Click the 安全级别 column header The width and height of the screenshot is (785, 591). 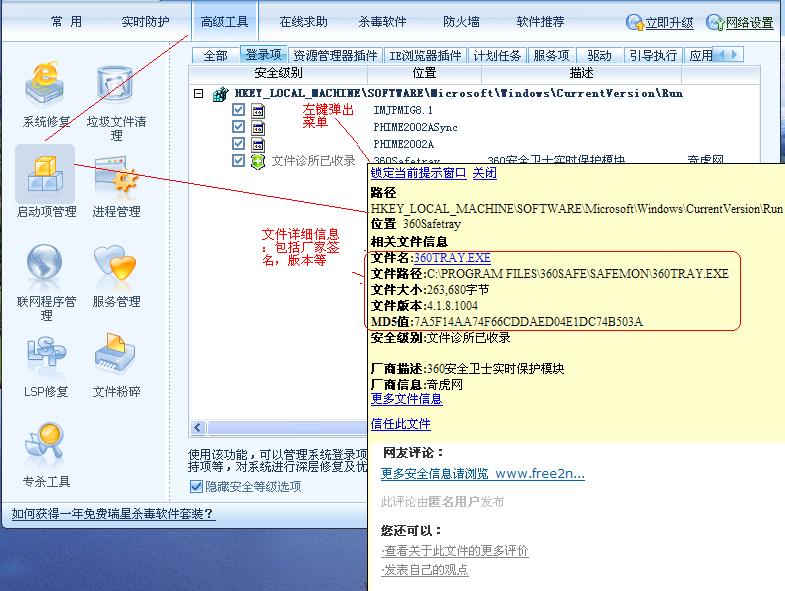(278, 73)
